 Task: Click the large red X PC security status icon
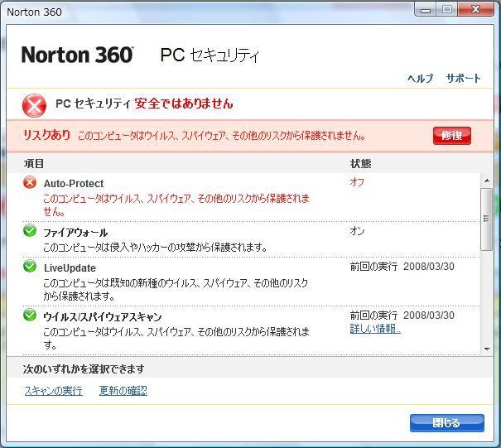[x=34, y=106]
